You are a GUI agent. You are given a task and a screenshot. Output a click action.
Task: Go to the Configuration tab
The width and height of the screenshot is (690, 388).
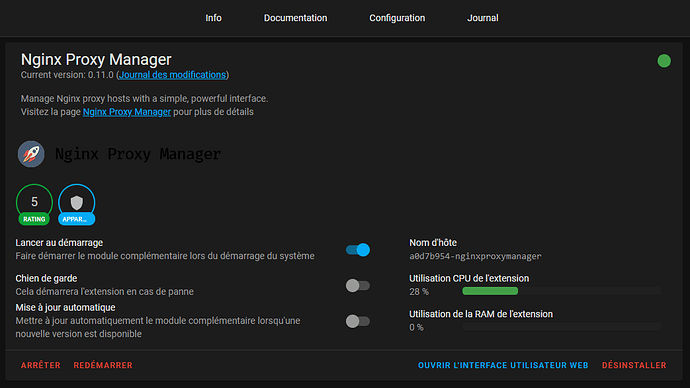coord(397,18)
